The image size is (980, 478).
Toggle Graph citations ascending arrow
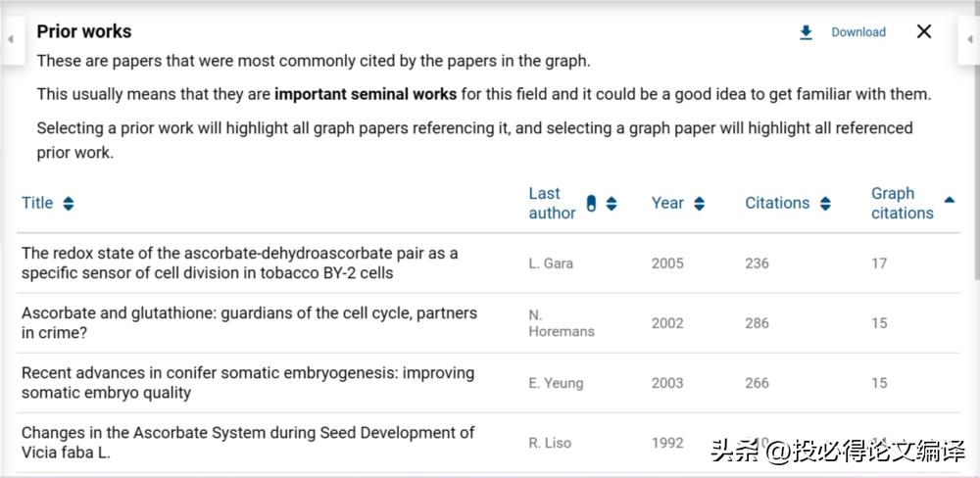[x=950, y=200]
